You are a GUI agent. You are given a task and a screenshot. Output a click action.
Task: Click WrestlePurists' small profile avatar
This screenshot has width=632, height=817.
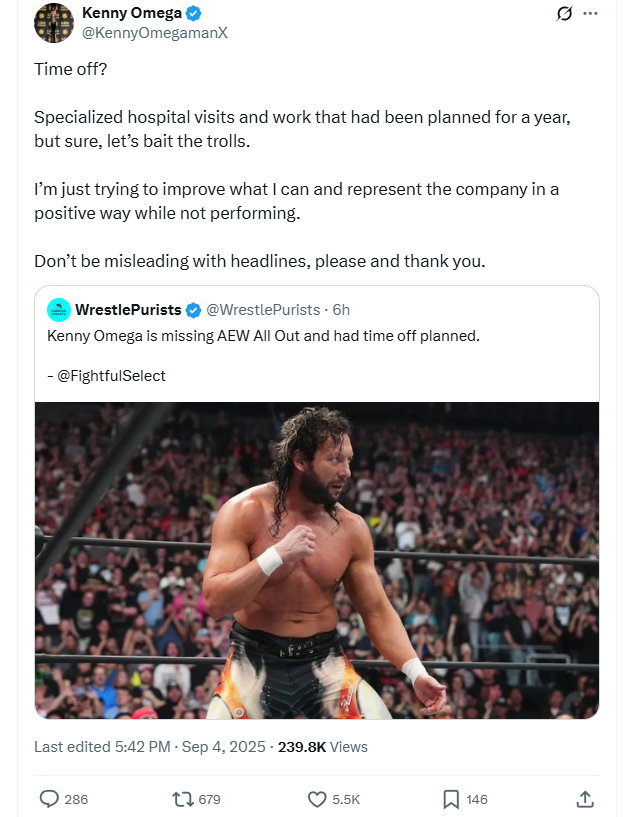click(x=59, y=310)
